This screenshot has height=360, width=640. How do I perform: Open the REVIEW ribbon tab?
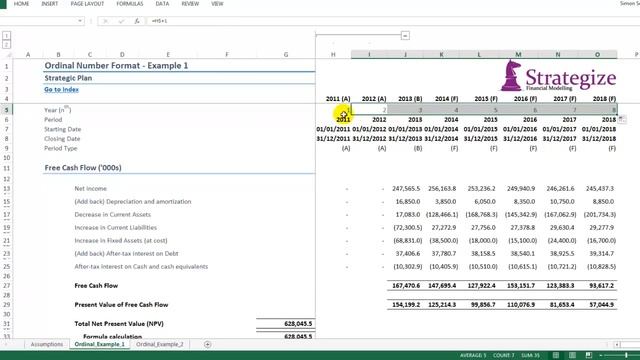[x=190, y=4]
